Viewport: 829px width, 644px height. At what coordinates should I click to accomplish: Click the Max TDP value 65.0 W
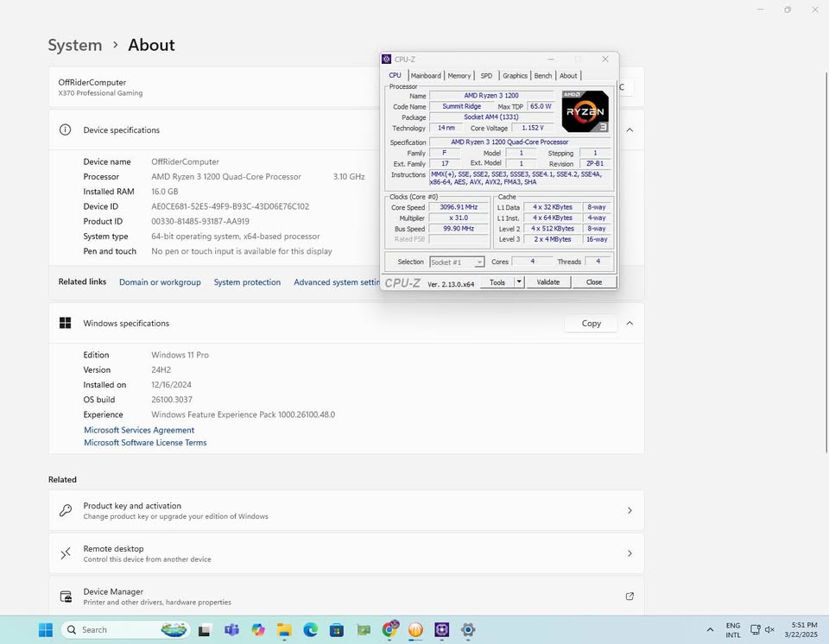(541, 106)
